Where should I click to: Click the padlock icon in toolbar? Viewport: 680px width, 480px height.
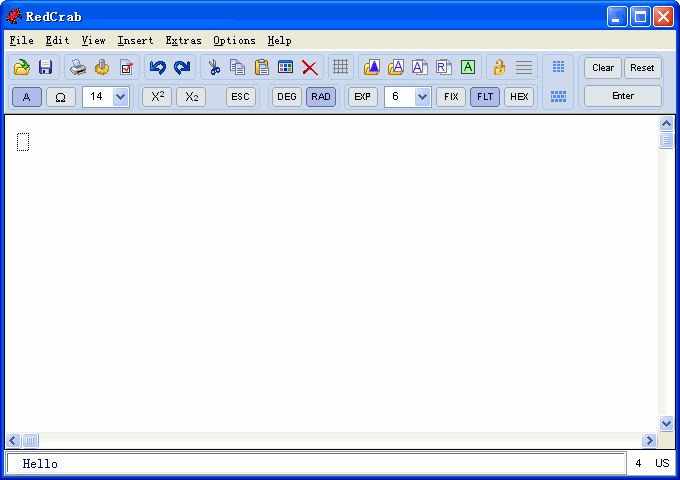[x=499, y=67]
